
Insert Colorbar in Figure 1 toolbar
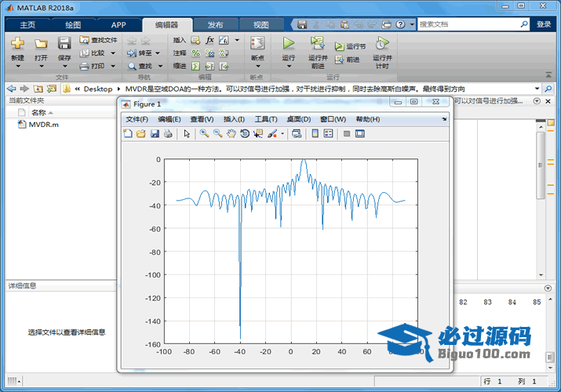pos(315,133)
